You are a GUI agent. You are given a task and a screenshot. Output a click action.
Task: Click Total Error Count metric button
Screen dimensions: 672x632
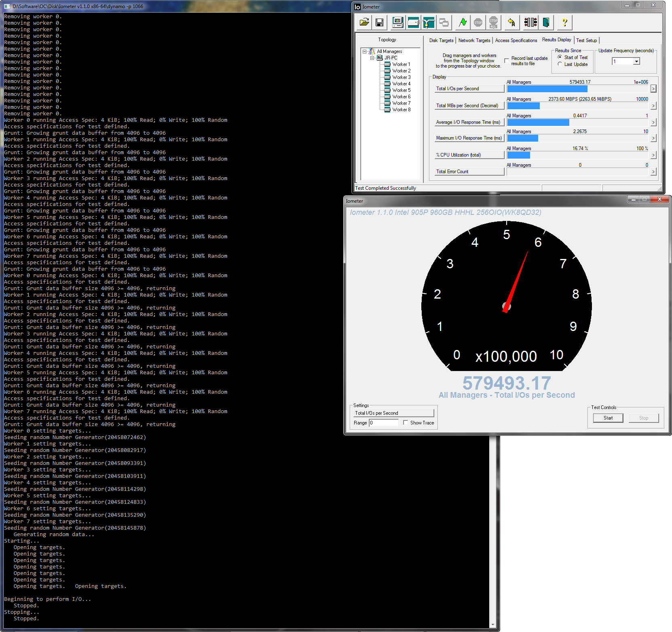[469, 172]
